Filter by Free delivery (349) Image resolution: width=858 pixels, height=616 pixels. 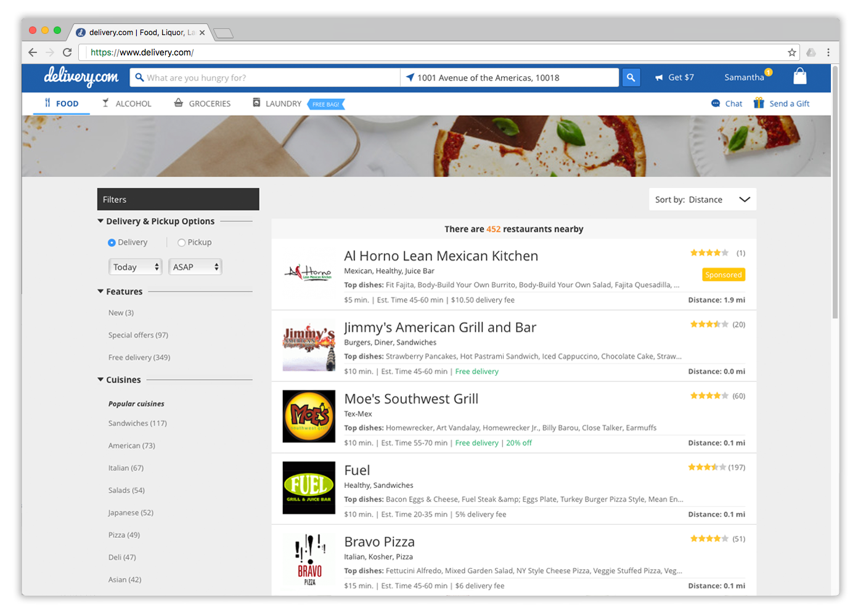point(139,357)
